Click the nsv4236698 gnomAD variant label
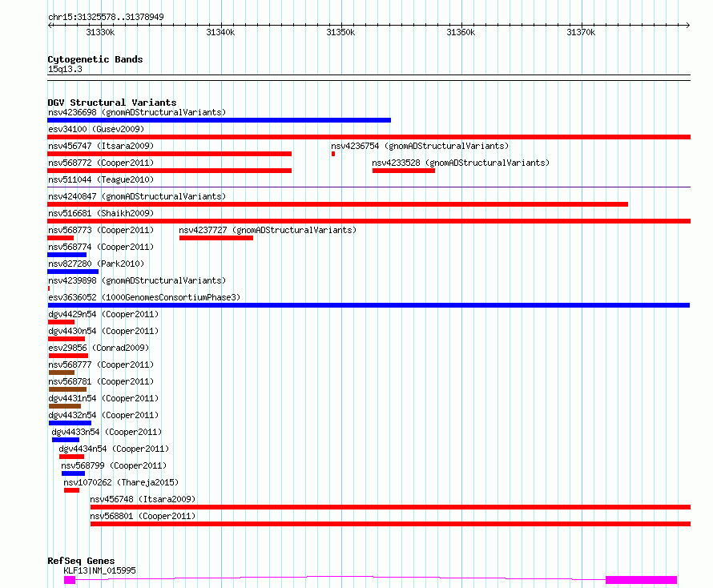Screen dimensions: 713x588 click(x=137, y=112)
